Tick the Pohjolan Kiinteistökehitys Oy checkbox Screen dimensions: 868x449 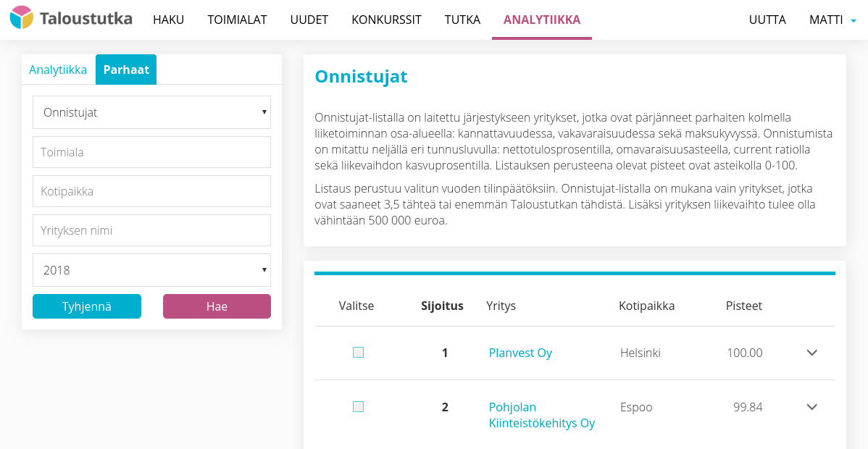[358, 407]
